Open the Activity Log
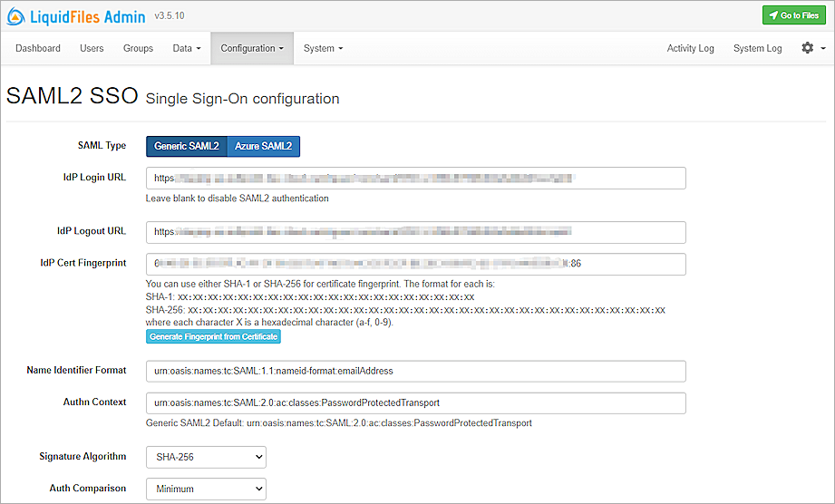The image size is (835, 504). point(690,48)
